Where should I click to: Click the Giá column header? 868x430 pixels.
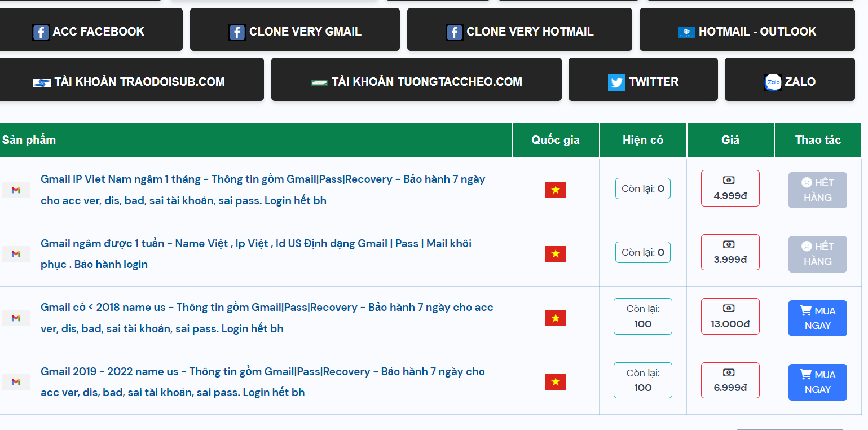[x=730, y=140]
